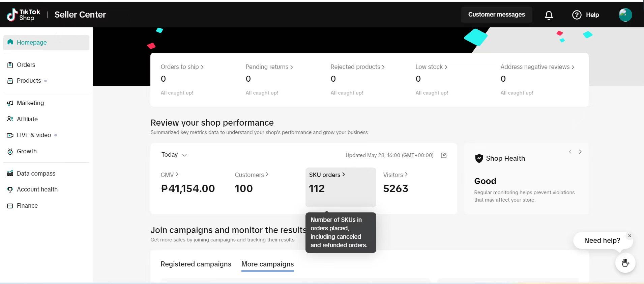
Task: Click the Customers value 100
Action: (244, 188)
